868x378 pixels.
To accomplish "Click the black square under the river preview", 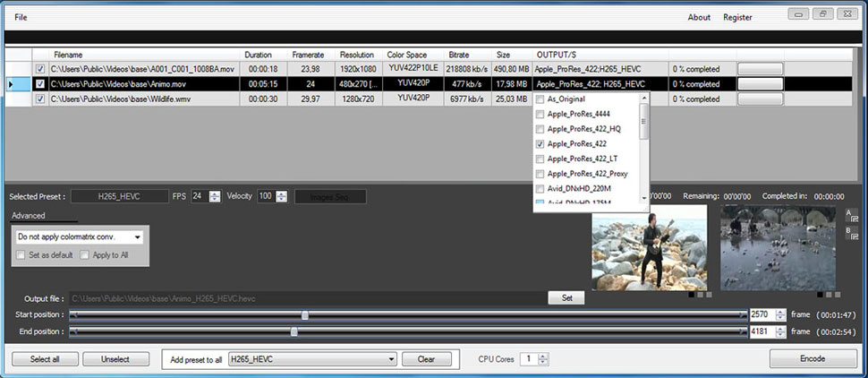I will point(821,294).
